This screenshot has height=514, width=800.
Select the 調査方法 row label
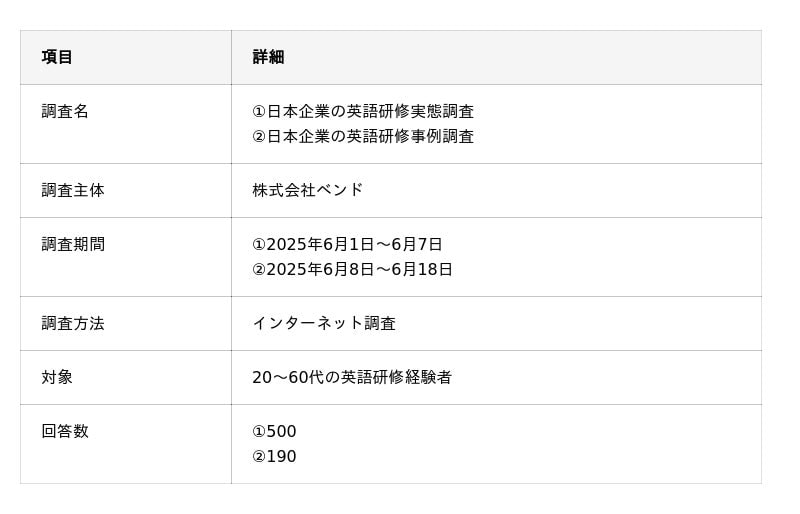click(x=73, y=324)
